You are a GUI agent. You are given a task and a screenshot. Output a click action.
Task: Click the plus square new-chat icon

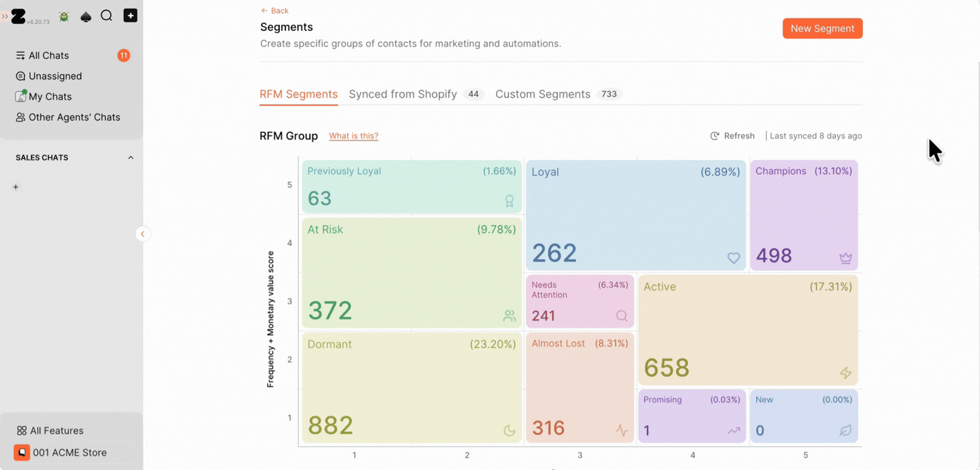tap(130, 16)
